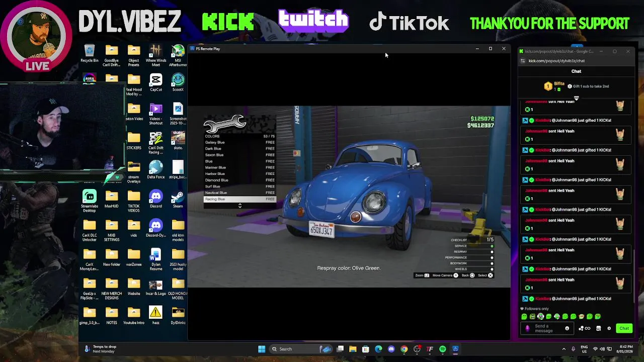This screenshot has width=644, height=362.
Task: Click the Select prompt in game HUD
Action: pos(486,276)
